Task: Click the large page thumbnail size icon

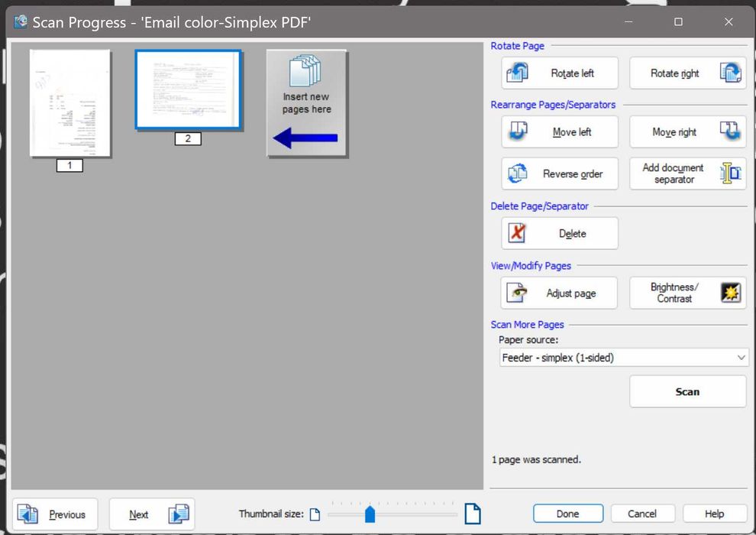Action: coord(473,514)
